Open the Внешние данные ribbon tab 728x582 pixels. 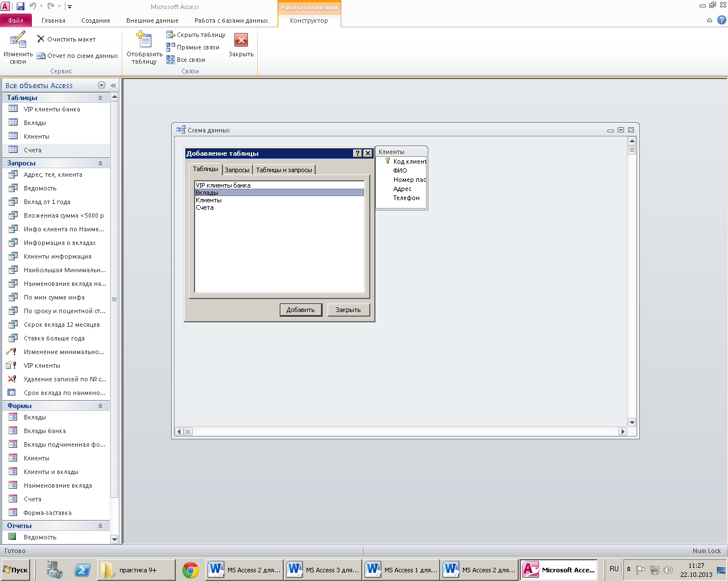click(x=152, y=20)
